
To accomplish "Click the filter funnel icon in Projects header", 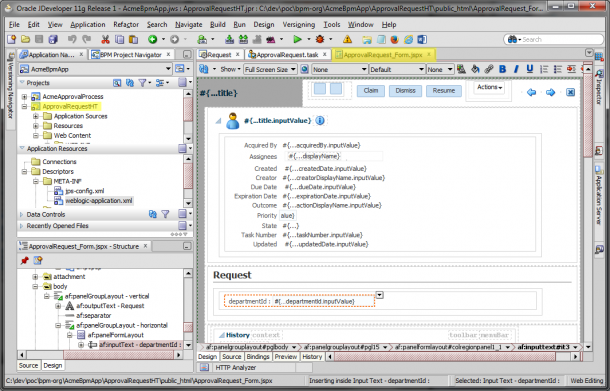I will [x=142, y=82].
